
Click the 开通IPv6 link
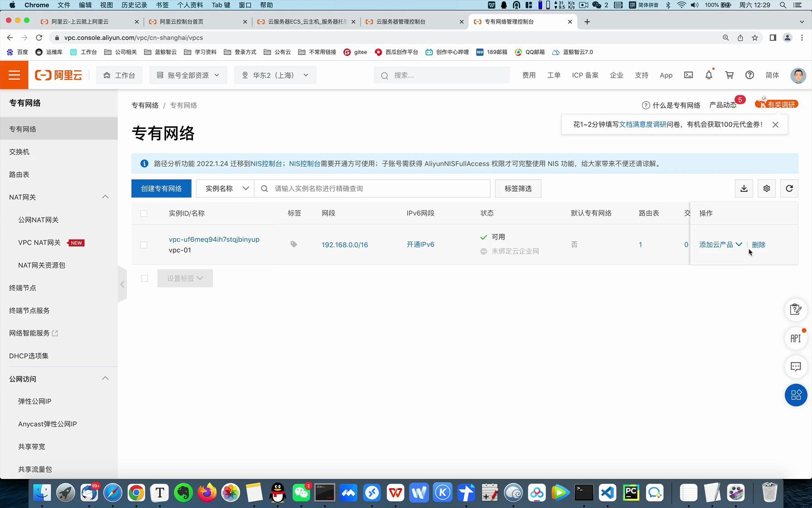click(x=420, y=244)
